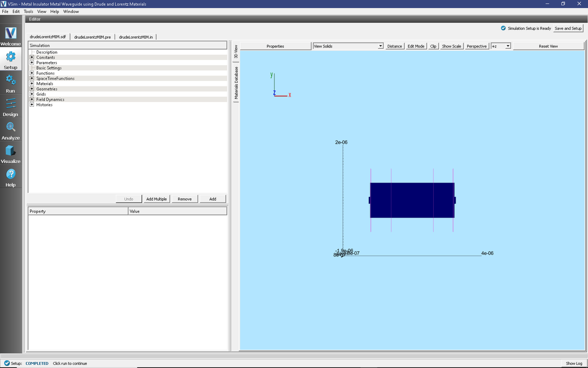Open the Run panel icon

point(11,80)
